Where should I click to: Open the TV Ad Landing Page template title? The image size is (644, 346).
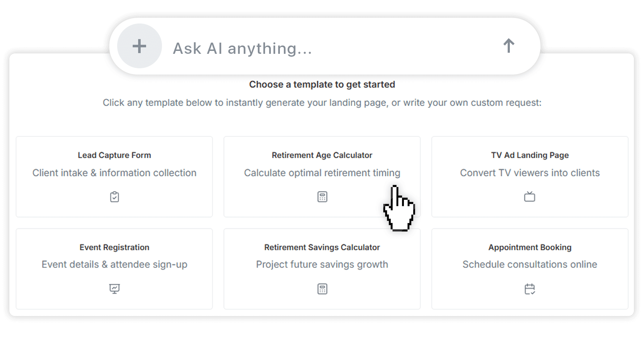530,155
